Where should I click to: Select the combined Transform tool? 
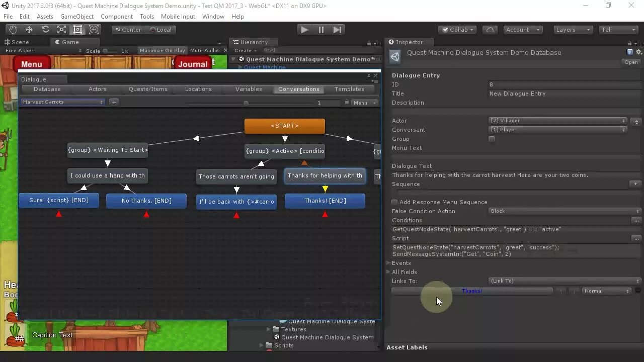94,30
